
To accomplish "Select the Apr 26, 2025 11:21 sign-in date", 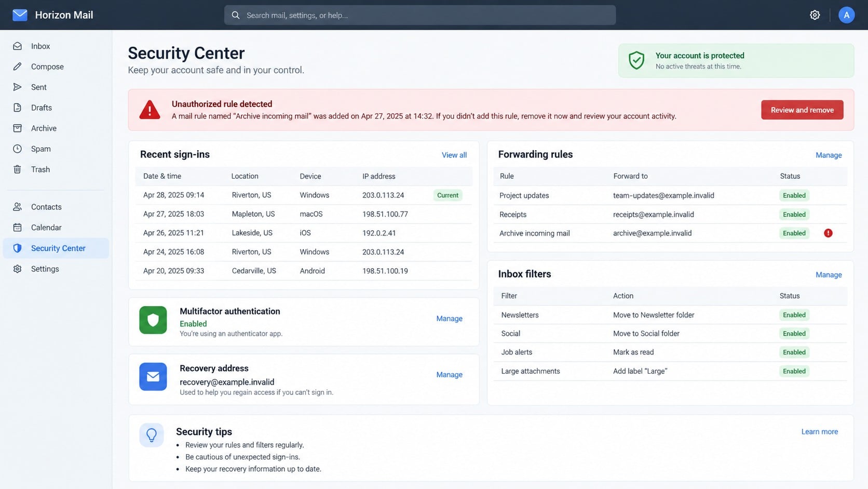I will (173, 233).
